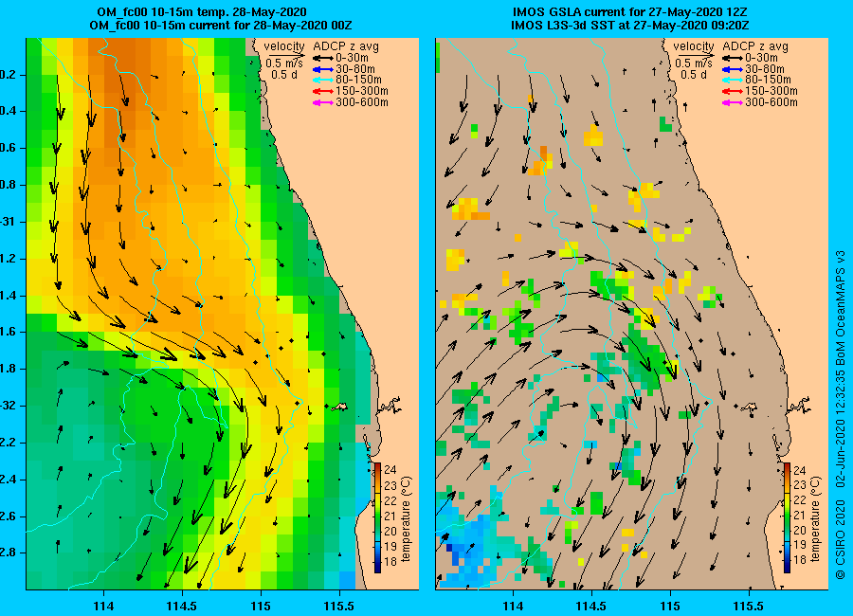853x616 pixels.
Task: Click 'IMOS GSLA current for 27-May-2020 12Z' title
Action: point(629,12)
